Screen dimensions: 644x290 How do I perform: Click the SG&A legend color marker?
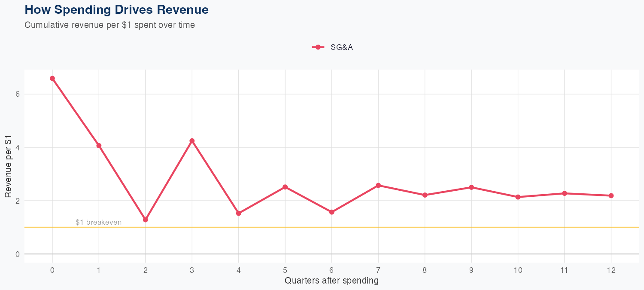(x=318, y=47)
